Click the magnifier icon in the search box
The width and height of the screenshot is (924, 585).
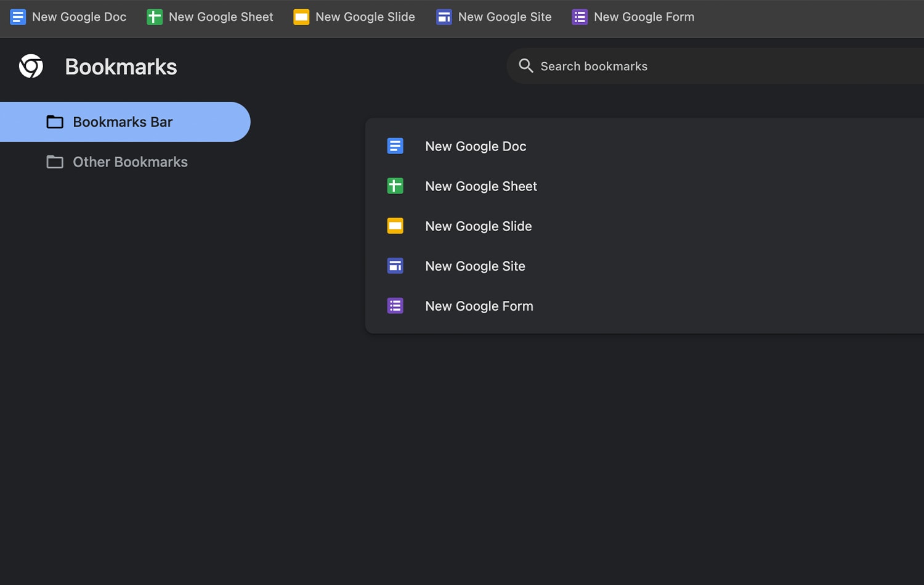coord(525,65)
